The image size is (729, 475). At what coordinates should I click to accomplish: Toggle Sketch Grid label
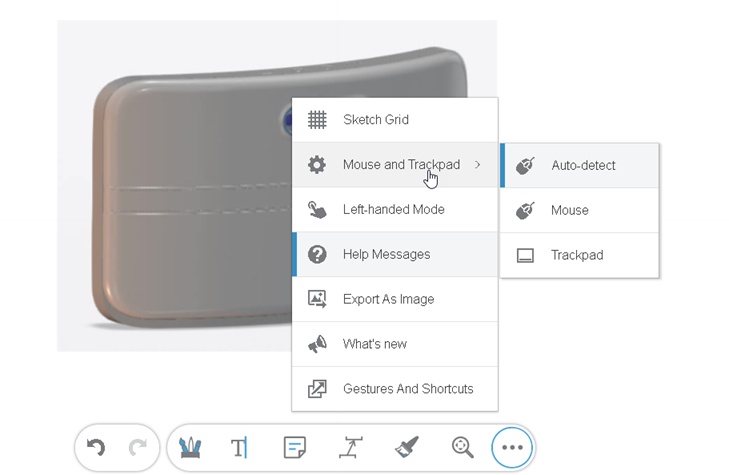(x=376, y=120)
